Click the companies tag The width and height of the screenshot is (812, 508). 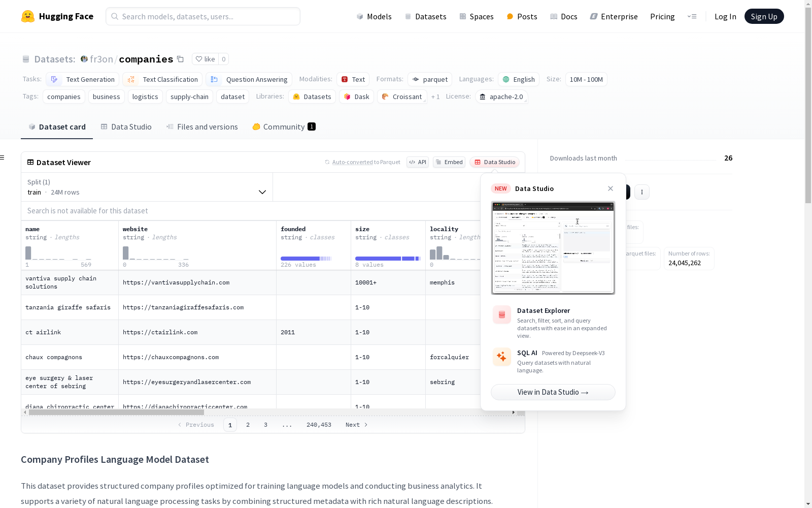click(64, 97)
